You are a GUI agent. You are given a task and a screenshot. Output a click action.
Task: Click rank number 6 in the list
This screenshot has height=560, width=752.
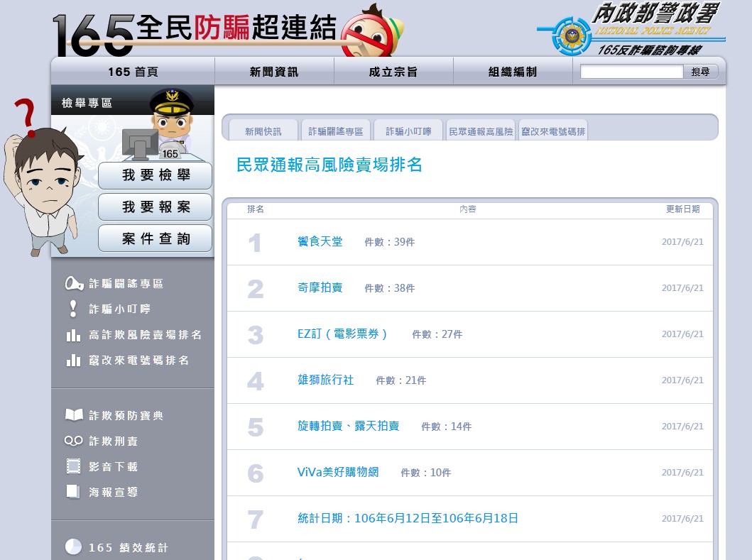(256, 473)
